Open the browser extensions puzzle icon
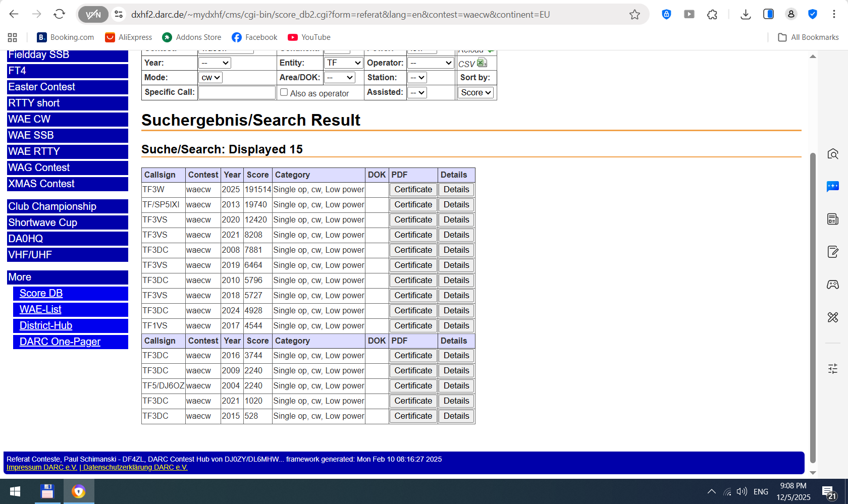Viewport: 848px width, 504px height. [712, 15]
